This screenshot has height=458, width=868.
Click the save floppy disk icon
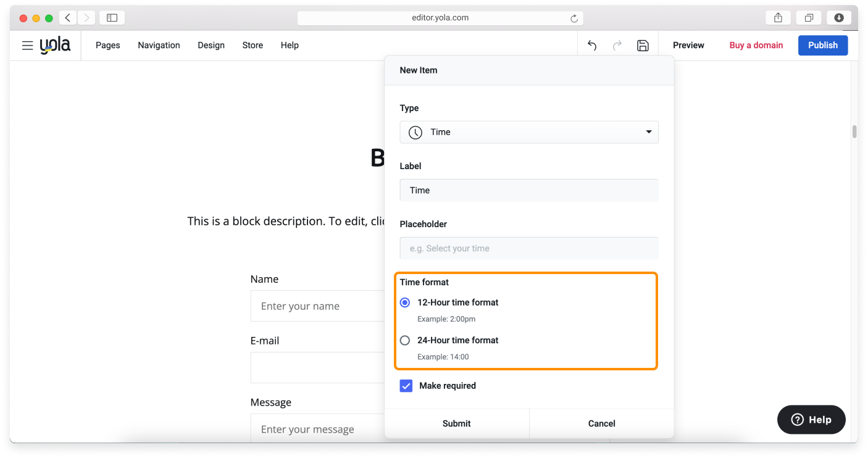pos(643,46)
